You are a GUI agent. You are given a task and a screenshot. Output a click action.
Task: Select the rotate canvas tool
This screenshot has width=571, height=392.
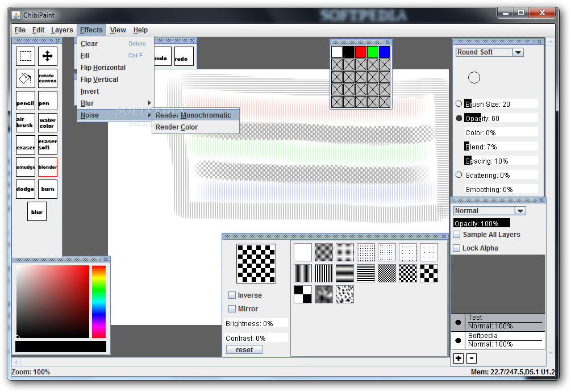coord(48,78)
